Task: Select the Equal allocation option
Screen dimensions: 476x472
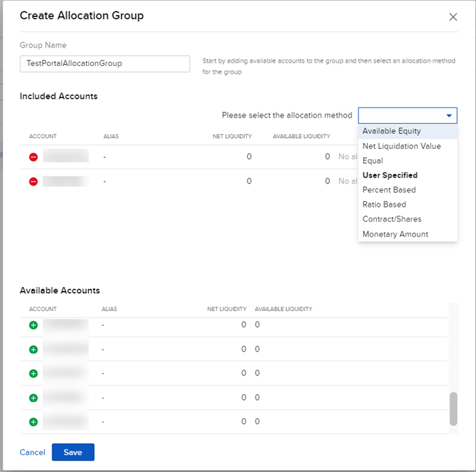Action: click(408, 161)
